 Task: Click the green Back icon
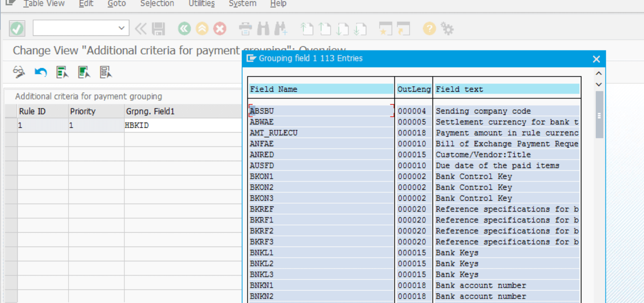tap(184, 29)
